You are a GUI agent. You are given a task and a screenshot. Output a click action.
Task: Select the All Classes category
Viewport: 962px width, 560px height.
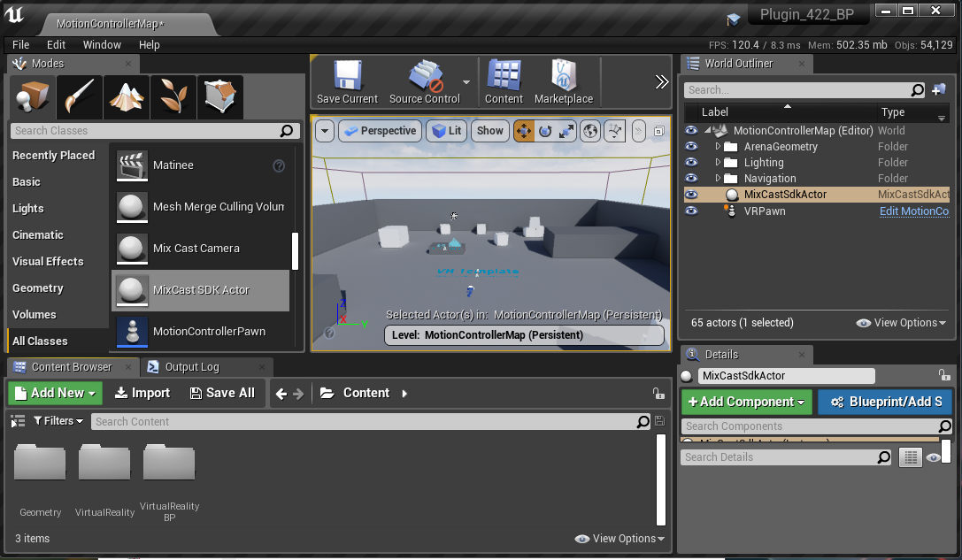pos(40,341)
